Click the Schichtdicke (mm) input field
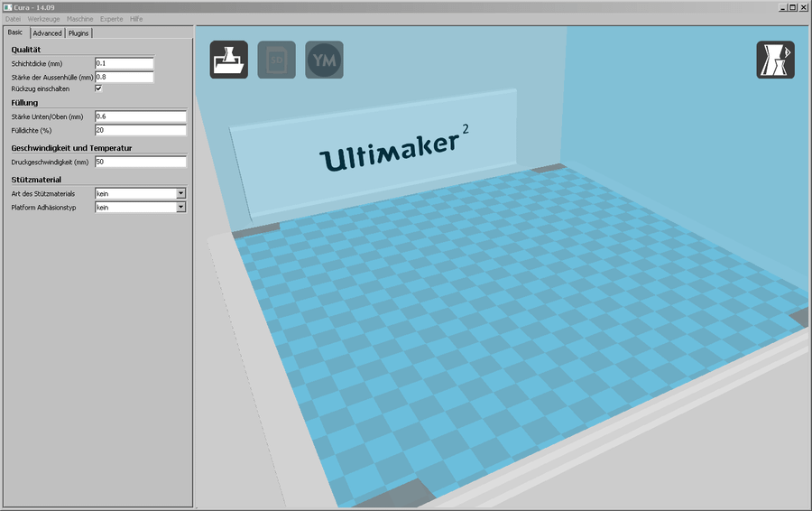 (125, 63)
